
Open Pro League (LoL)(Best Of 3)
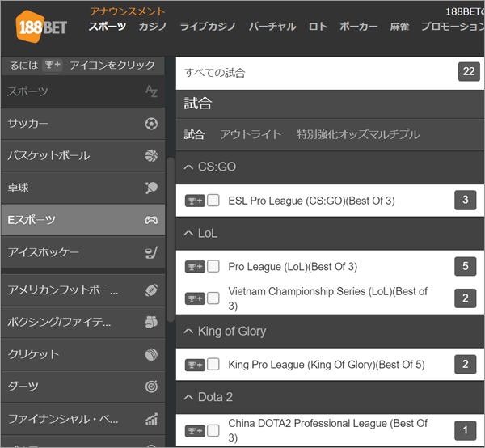pos(293,267)
